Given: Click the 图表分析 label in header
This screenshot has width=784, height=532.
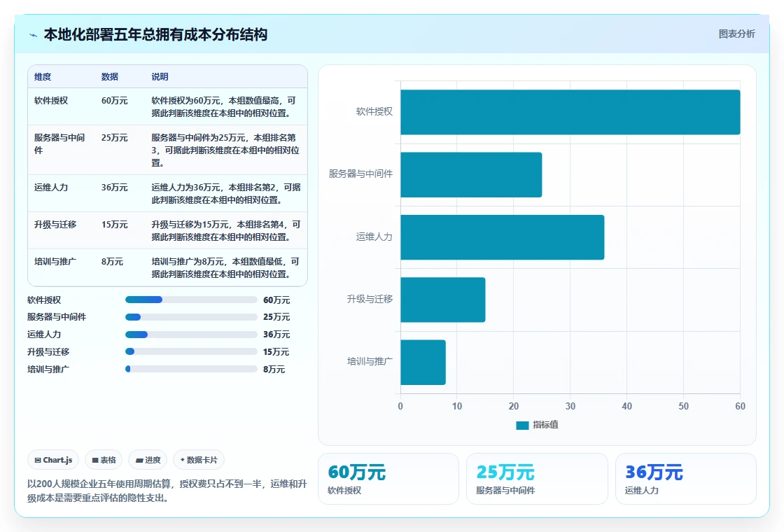Looking at the screenshot, I should coord(736,34).
